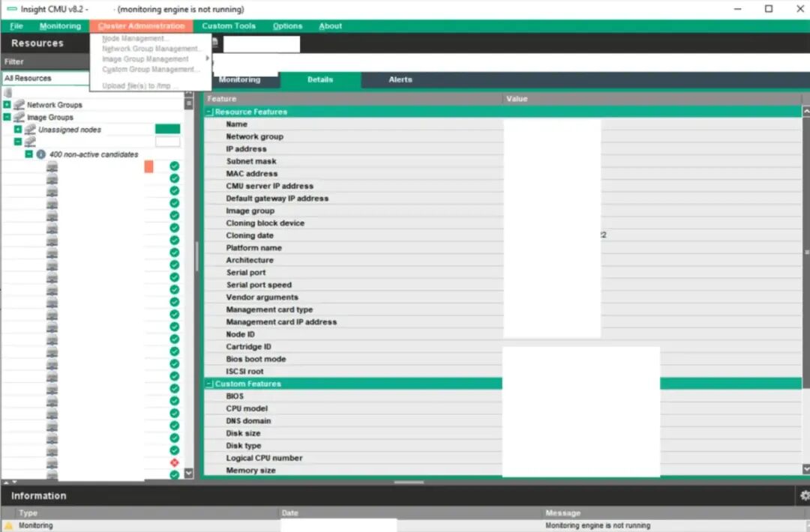The height and width of the screenshot is (532, 810).
Task: Expand the Network Groups tree node
Action: pyautogui.click(x=7, y=105)
